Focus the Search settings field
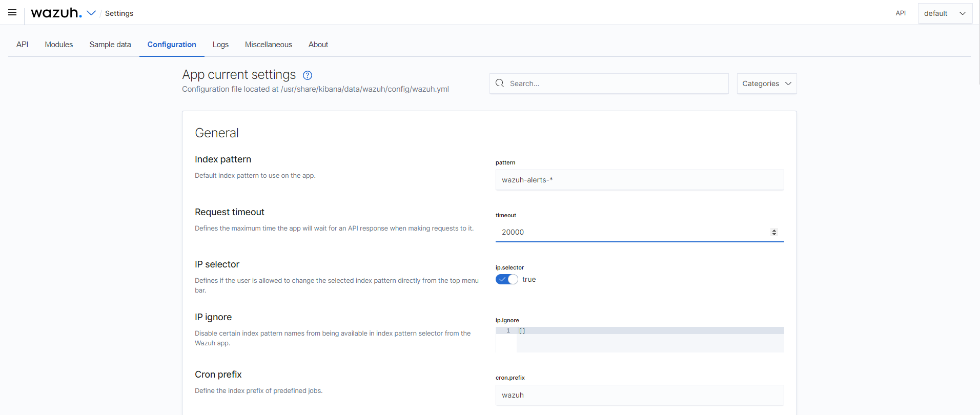 tap(609, 84)
